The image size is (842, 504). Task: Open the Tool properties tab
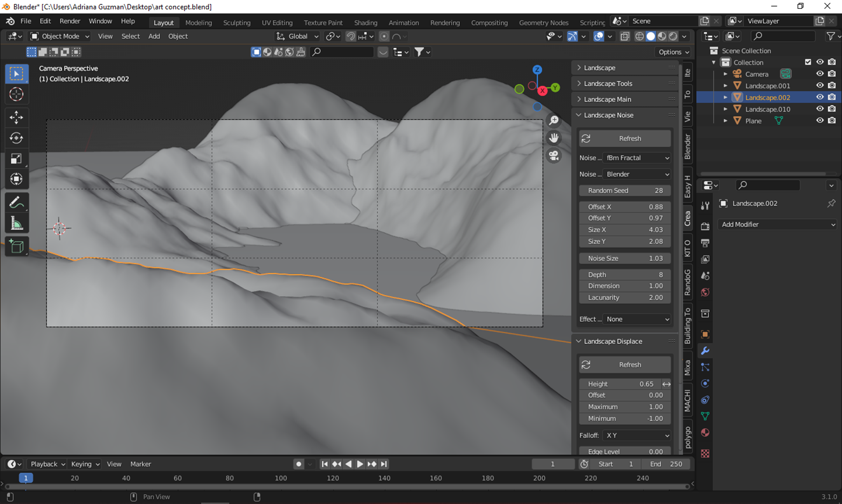tap(705, 206)
